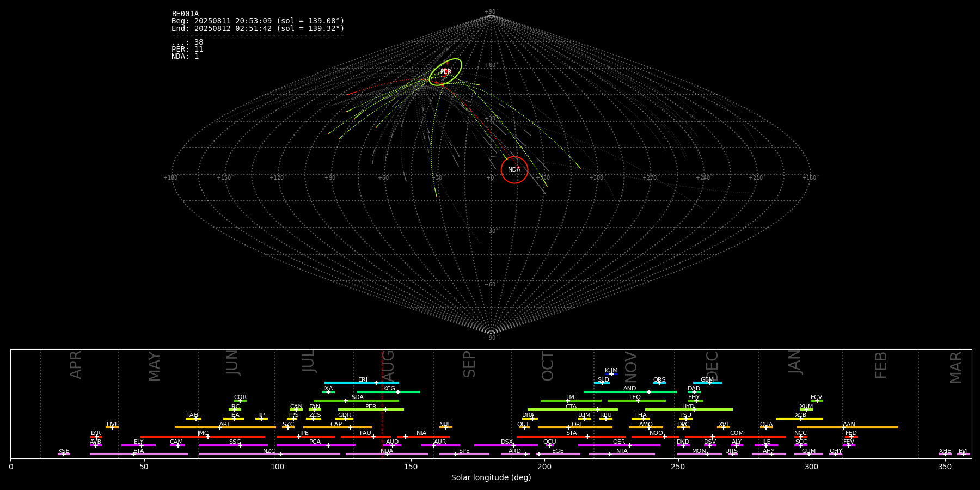Viewport: 980px width, 490px height.
Task: Click the QUA shower marker
Action: 766,427
